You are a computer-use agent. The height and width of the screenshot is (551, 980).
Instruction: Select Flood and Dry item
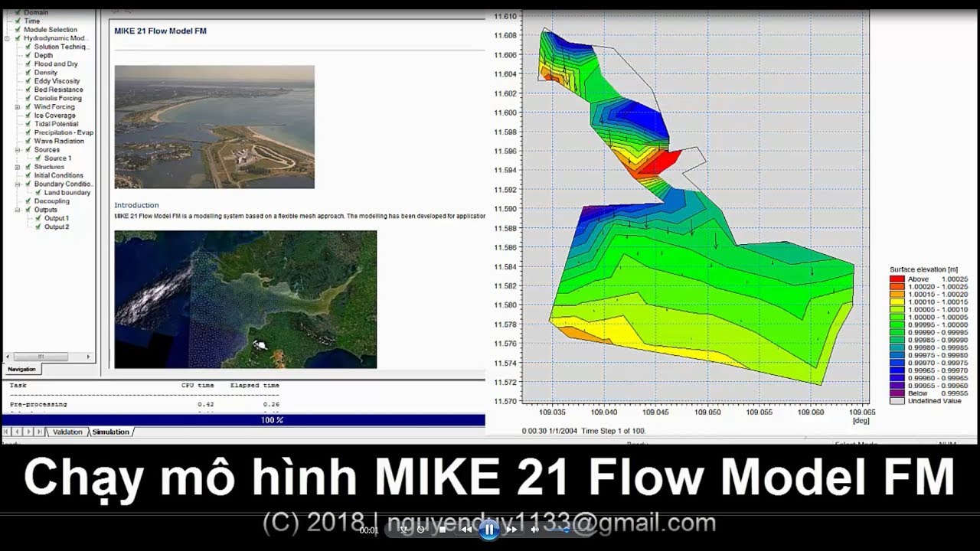click(x=56, y=64)
